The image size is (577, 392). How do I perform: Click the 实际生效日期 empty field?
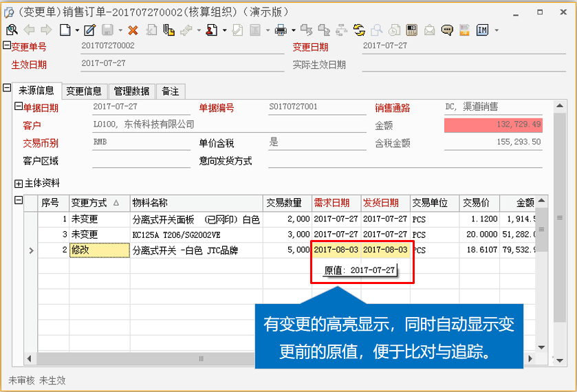coord(464,65)
